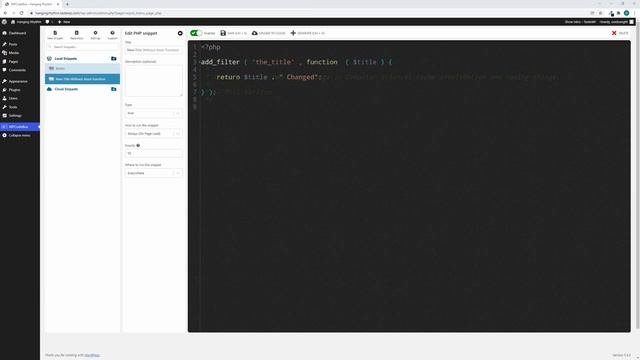Open the Recipes toolbar icon
Image resolution: width=640 pixels, height=360 pixels.
(x=76, y=35)
